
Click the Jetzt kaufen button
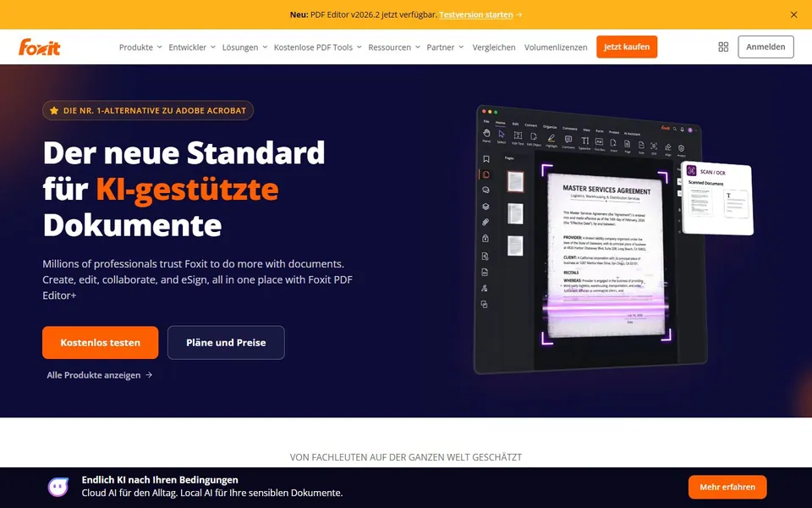pyautogui.click(x=627, y=47)
